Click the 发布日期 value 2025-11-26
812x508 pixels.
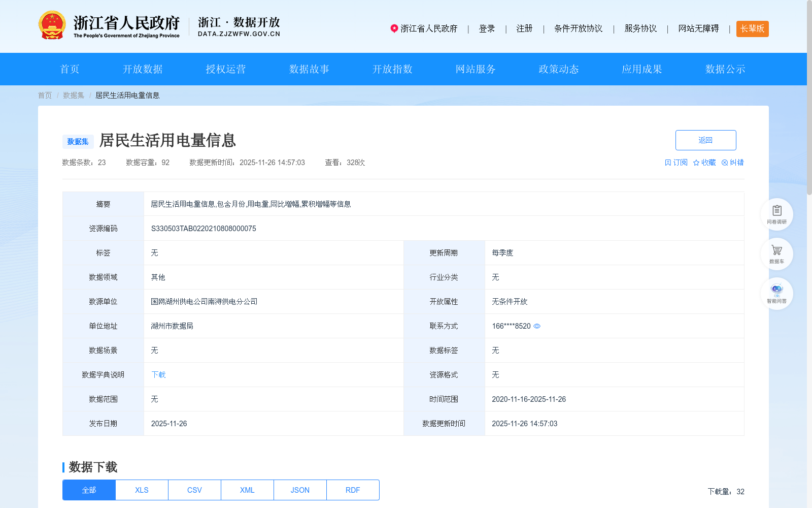(169, 424)
